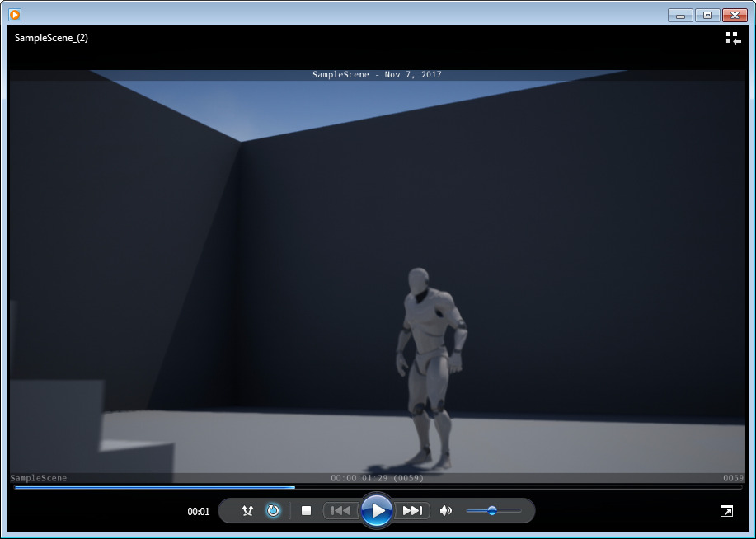The image size is (756, 539).
Task: Switch to Library view
Action: point(732,38)
